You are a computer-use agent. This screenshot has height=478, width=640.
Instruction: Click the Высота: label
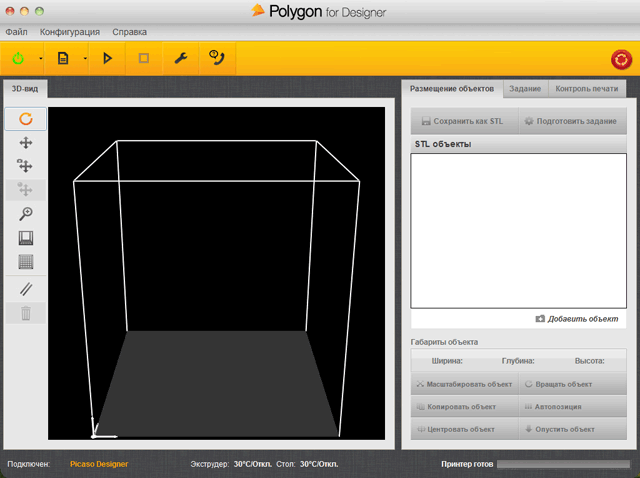(x=589, y=361)
